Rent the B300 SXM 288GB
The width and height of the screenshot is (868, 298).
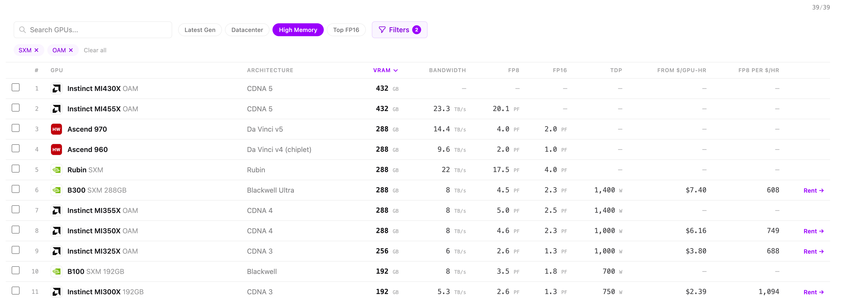click(x=814, y=190)
